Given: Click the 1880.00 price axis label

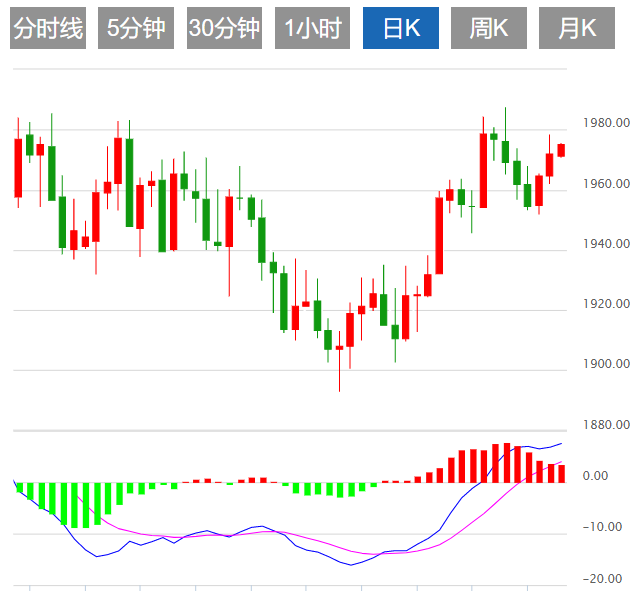Looking at the screenshot, I should pos(606,425).
